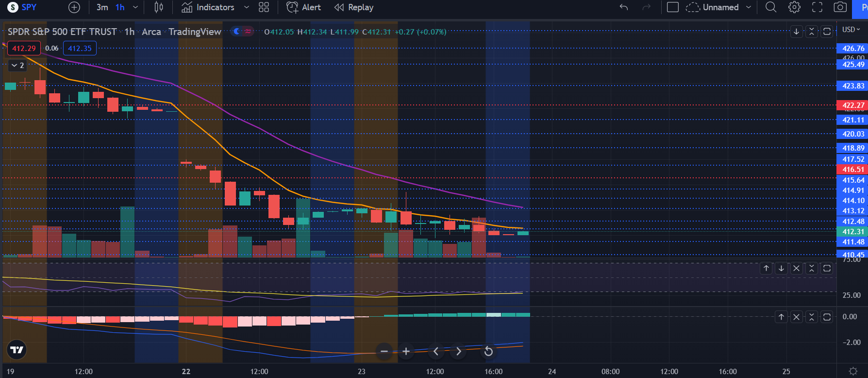868x378 pixels.
Task: Collapse the MACD pane
Action: pyautogui.click(x=812, y=317)
